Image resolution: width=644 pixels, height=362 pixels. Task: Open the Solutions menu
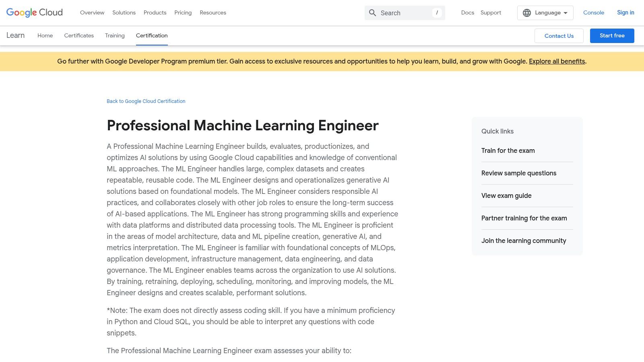[x=124, y=13]
